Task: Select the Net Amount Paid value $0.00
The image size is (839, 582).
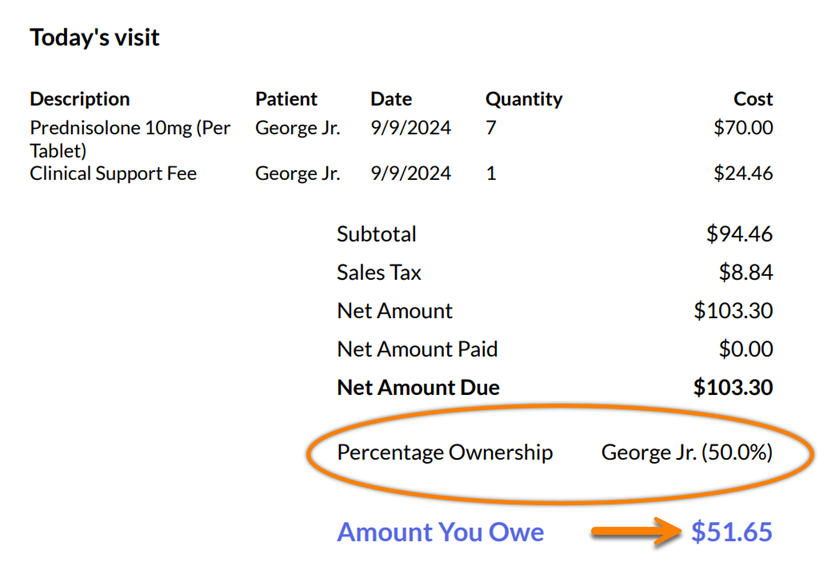Action: [745, 349]
